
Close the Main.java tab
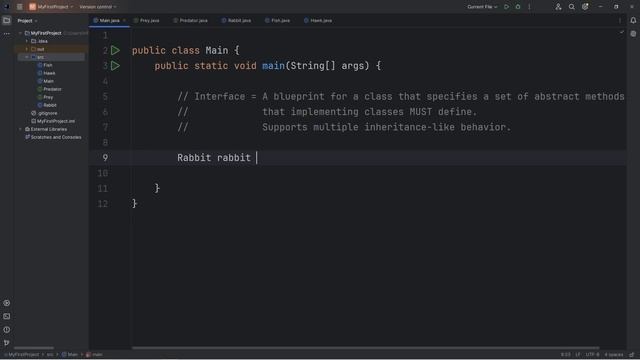[124, 20]
